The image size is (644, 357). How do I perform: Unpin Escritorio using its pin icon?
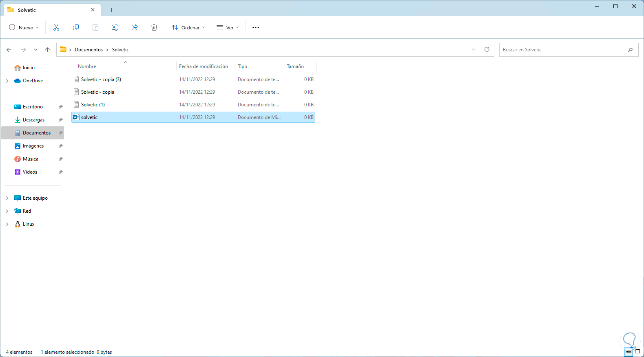(x=60, y=107)
